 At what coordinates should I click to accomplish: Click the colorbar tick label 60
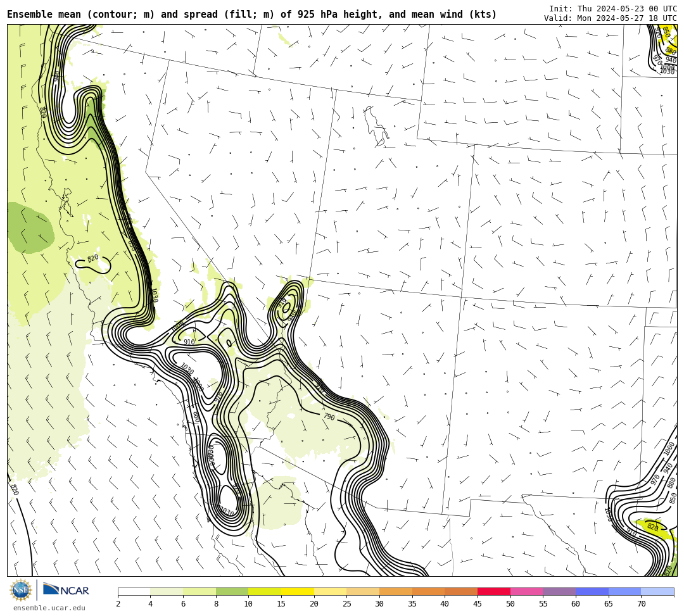click(x=576, y=604)
